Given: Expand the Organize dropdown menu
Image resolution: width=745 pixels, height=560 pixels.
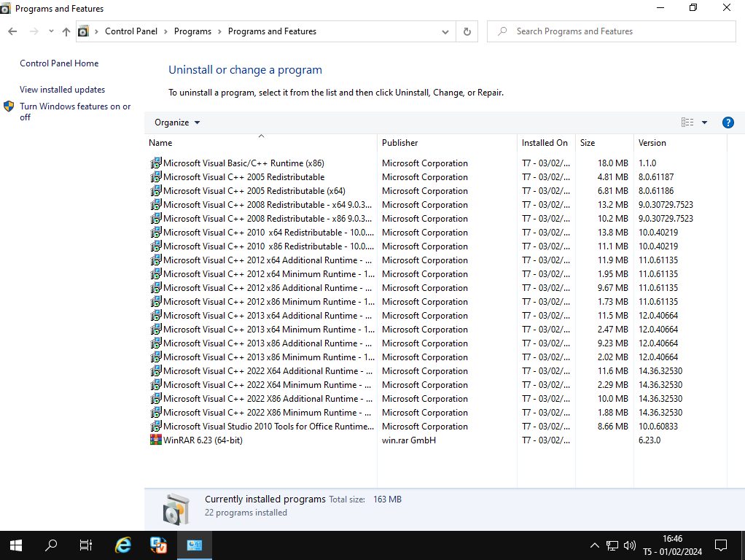Looking at the screenshot, I should (x=177, y=122).
